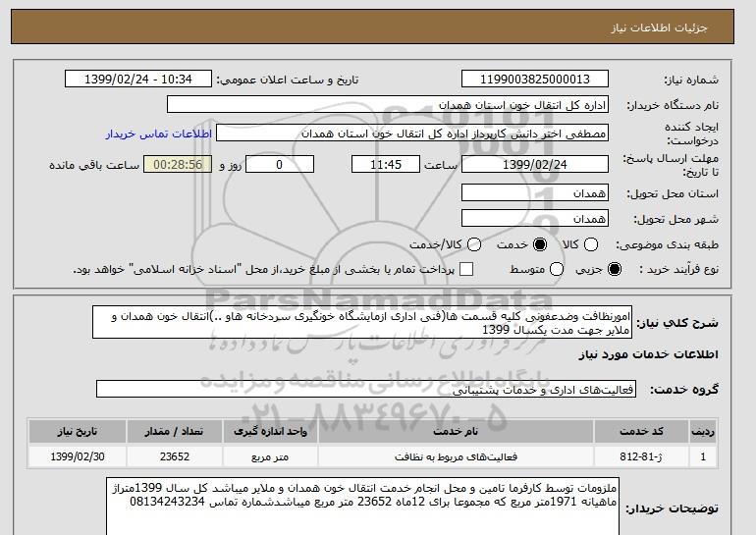756x535 pixels.
Task: Click the buyer organization name field
Action: [388, 105]
